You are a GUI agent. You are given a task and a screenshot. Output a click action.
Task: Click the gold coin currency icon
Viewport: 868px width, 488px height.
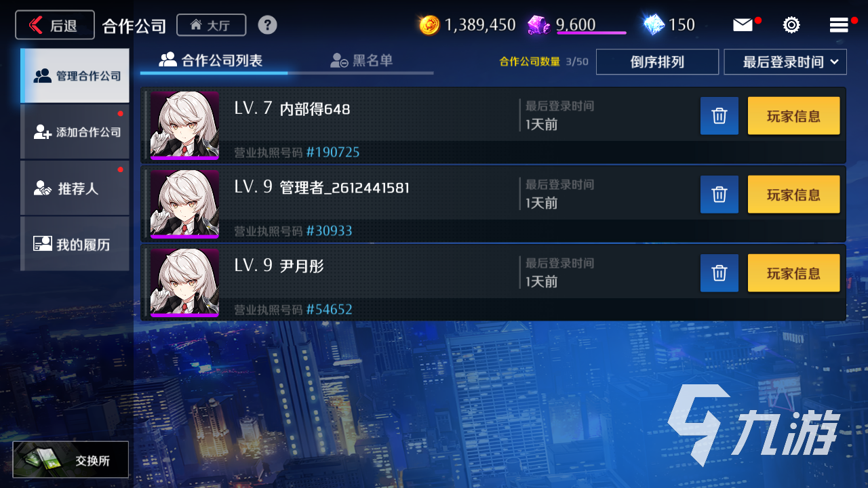click(429, 25)
